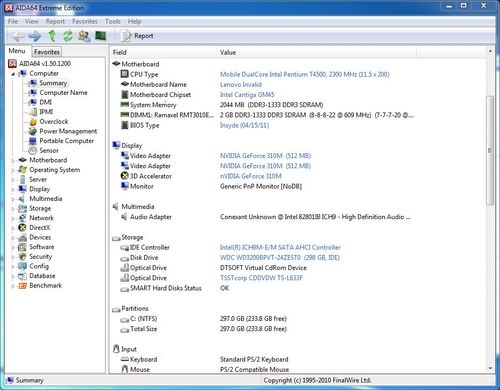Open the Report toolbar button
The image size is (500, 390).
click(x=137, y=36)
